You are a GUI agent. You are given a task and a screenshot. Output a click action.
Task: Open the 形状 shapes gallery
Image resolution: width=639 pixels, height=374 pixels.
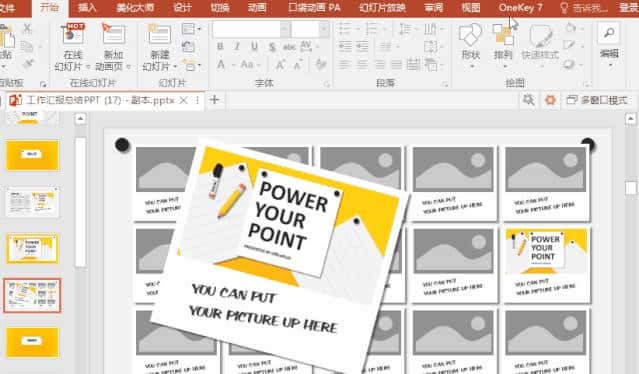471,46
